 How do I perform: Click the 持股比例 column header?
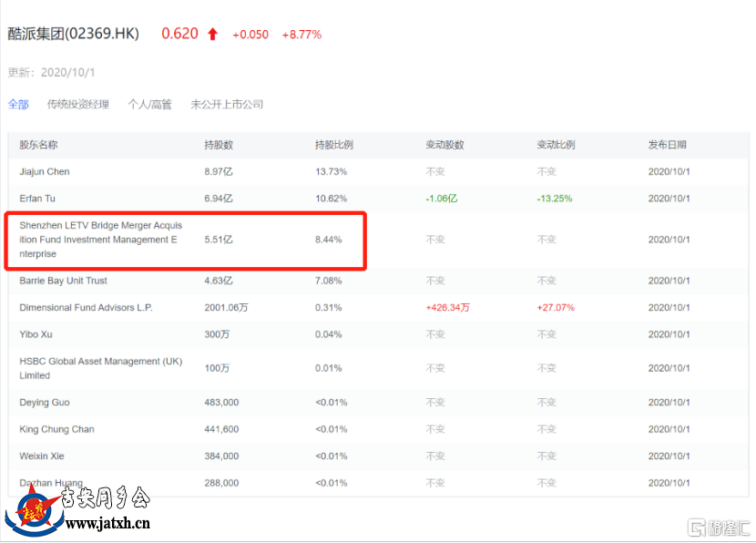tap(333, 145)
